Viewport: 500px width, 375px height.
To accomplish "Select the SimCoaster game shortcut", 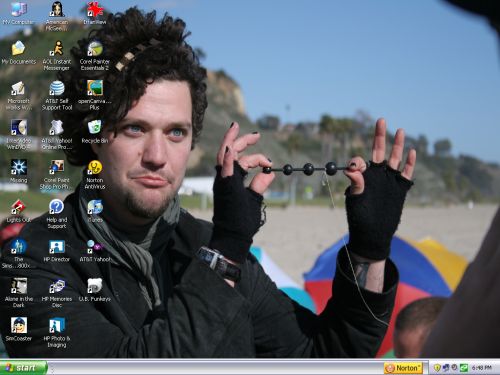I will pos(19,329).
